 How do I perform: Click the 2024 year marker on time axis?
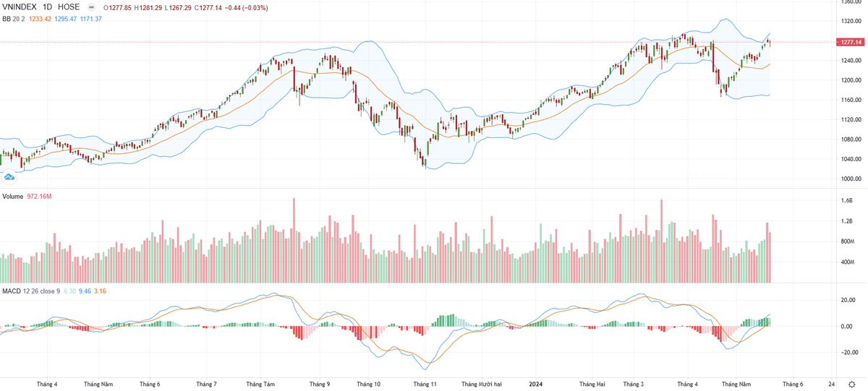tap(536, 384)
